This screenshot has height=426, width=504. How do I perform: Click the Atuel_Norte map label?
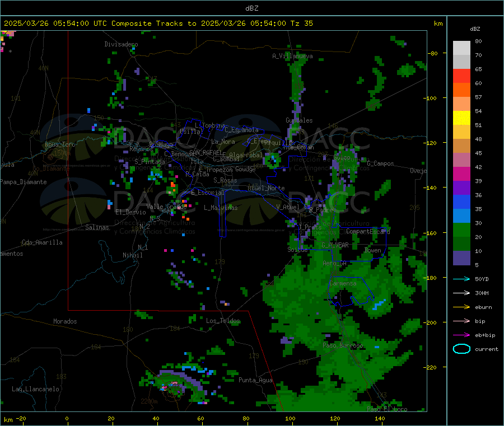pos(266,188)
